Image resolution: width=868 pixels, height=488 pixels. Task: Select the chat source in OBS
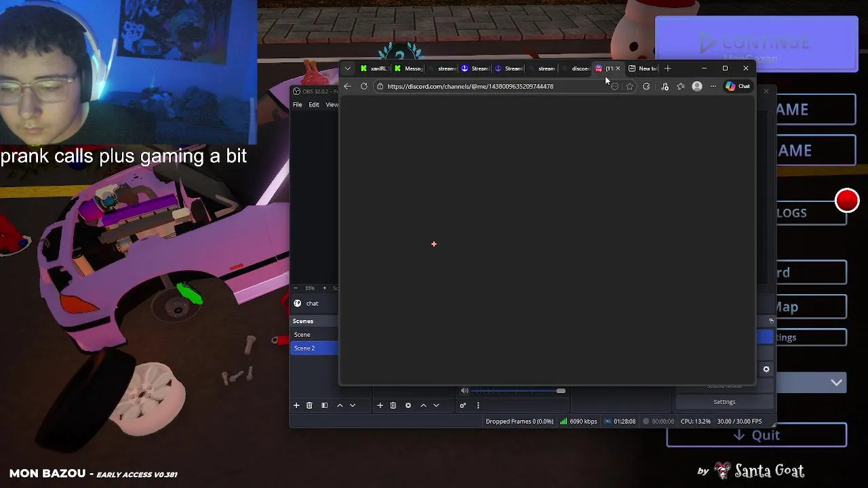[312, 304]
